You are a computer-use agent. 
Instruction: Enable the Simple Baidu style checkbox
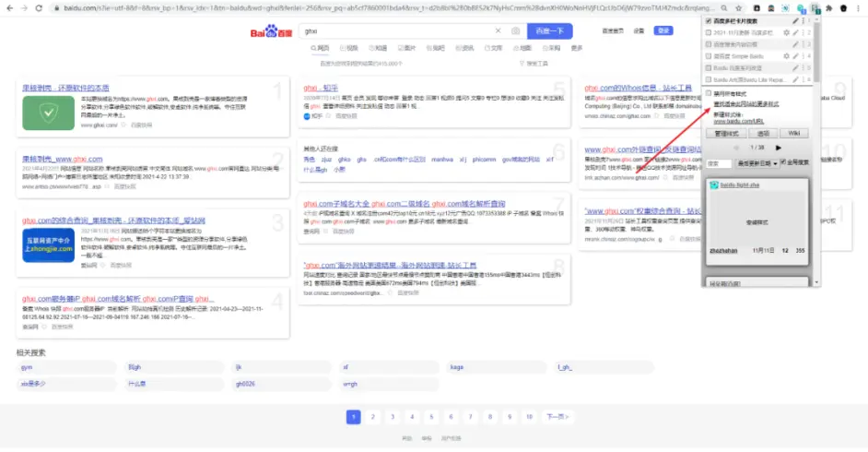point(708,56)
